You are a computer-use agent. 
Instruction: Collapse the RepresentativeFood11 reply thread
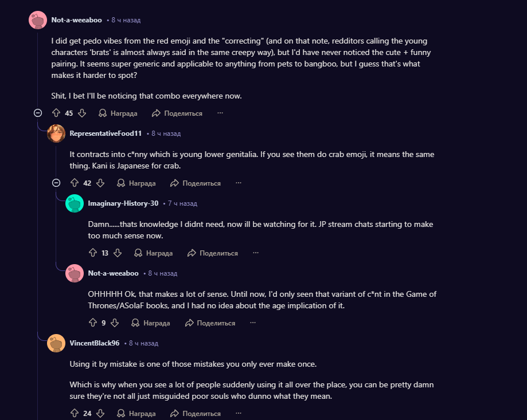coord(56,183)
